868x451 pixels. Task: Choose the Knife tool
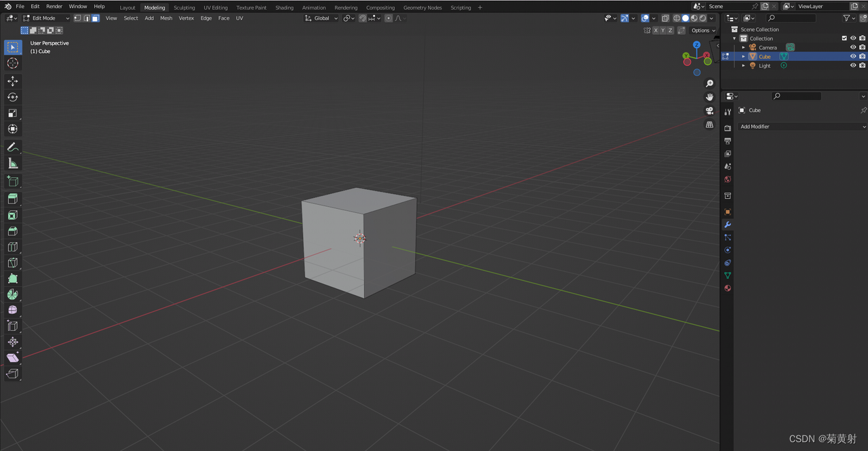tap(13, 262)
